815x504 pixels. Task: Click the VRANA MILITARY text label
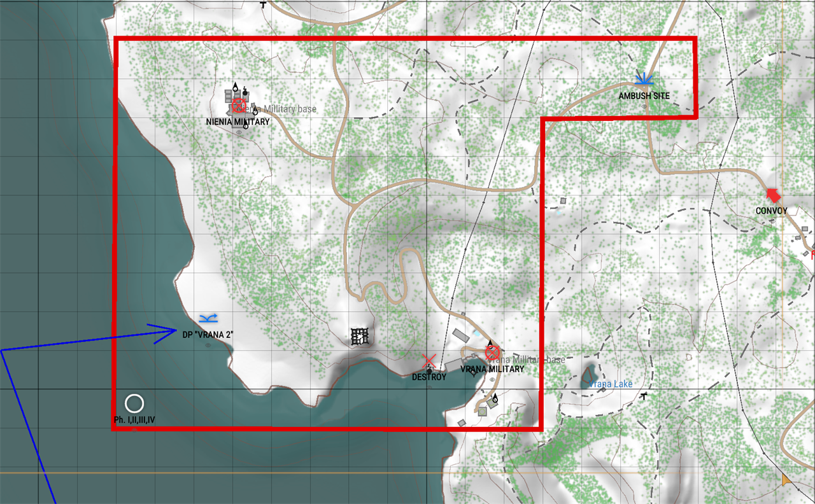tap(492, 369)
